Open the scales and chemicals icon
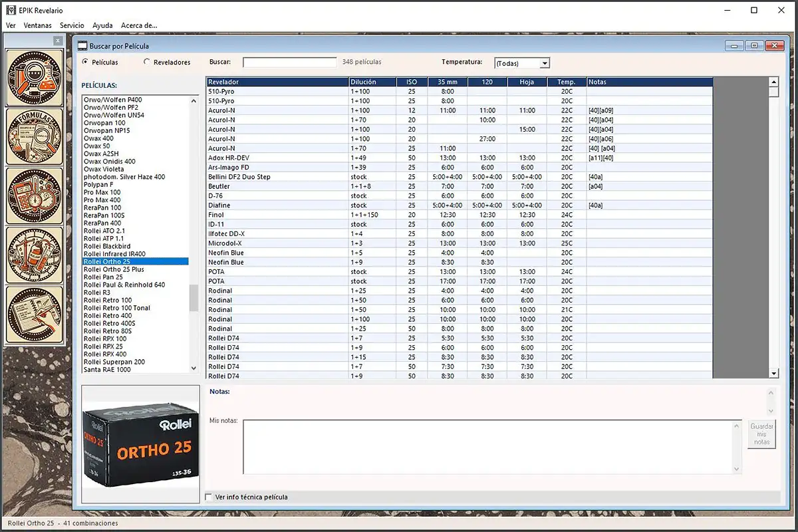This screenshot has width=798, height=532. [35, 255]
